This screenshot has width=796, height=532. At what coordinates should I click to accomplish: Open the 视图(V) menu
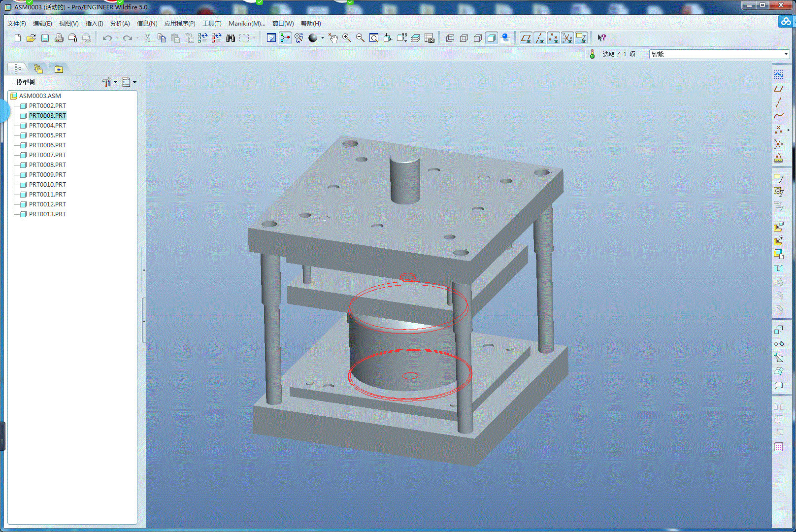(68, 23)
